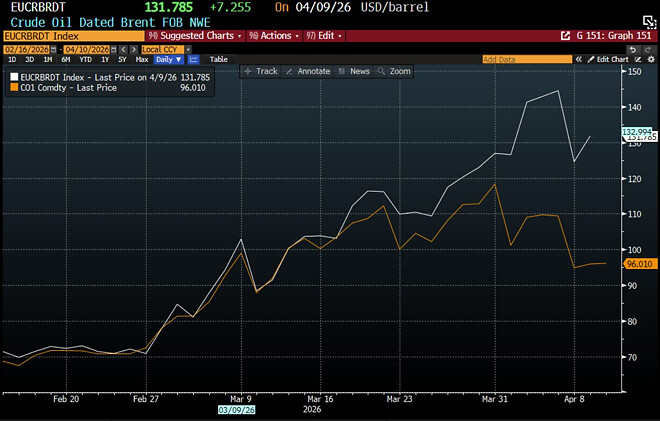
Task: Open the News overlay tool
Action: click(x=353, y=72)
